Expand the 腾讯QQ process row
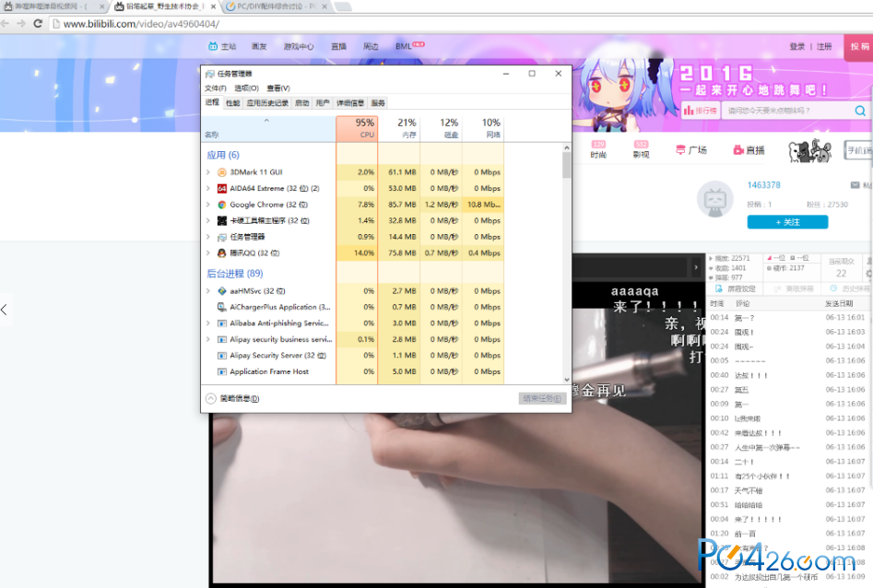The height and width of the screenshot is (588, 873). [208, 253]
